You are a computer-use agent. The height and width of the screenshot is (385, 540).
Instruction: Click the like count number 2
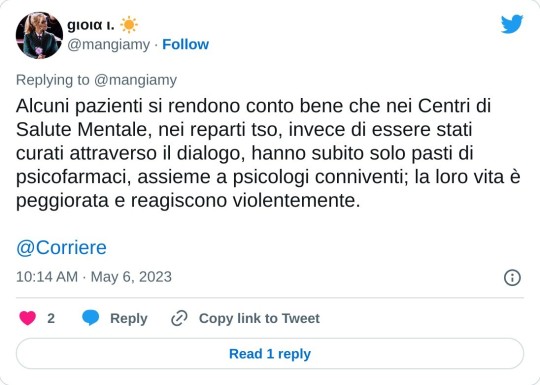pos(51,318)
